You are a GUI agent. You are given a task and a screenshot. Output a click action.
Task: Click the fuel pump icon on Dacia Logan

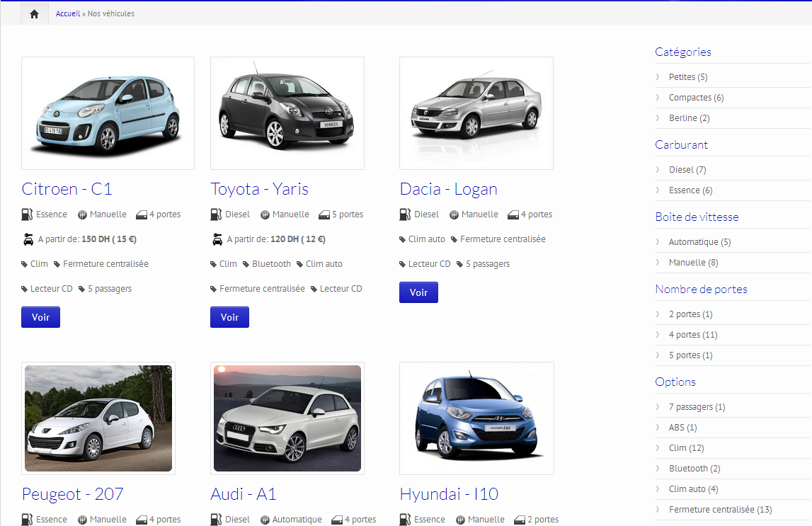click(405, 215)
